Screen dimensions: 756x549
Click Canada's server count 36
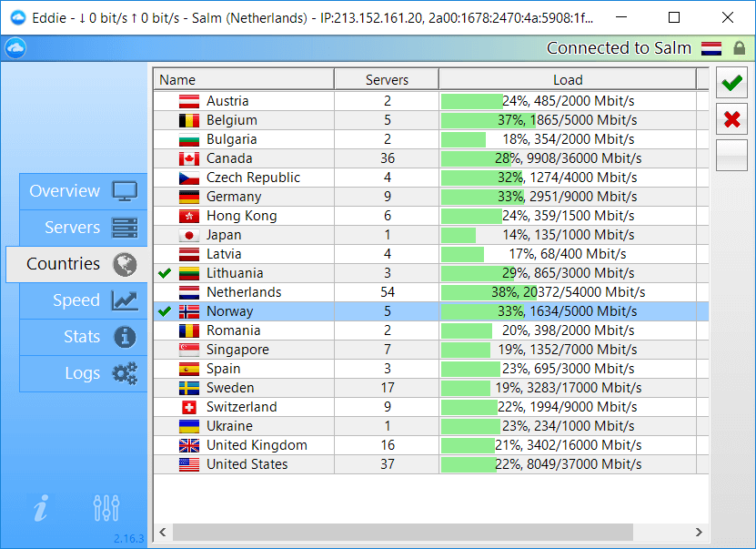(x=388, y=158)
